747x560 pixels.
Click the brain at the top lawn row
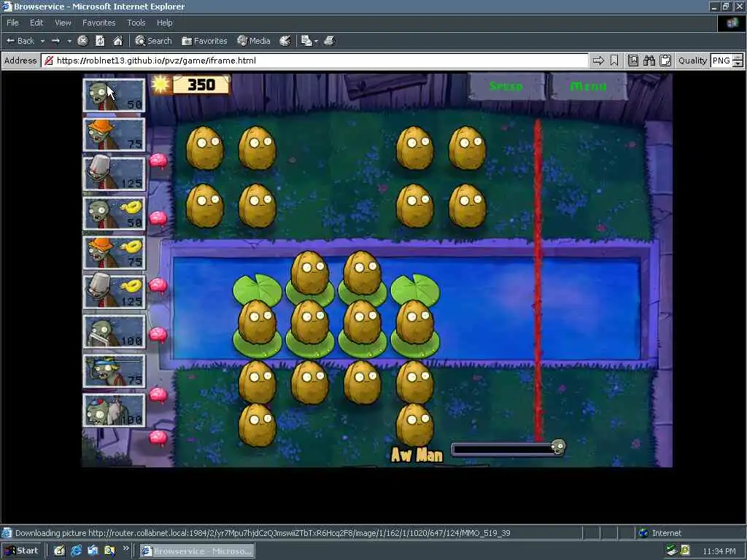coord(158,161)
